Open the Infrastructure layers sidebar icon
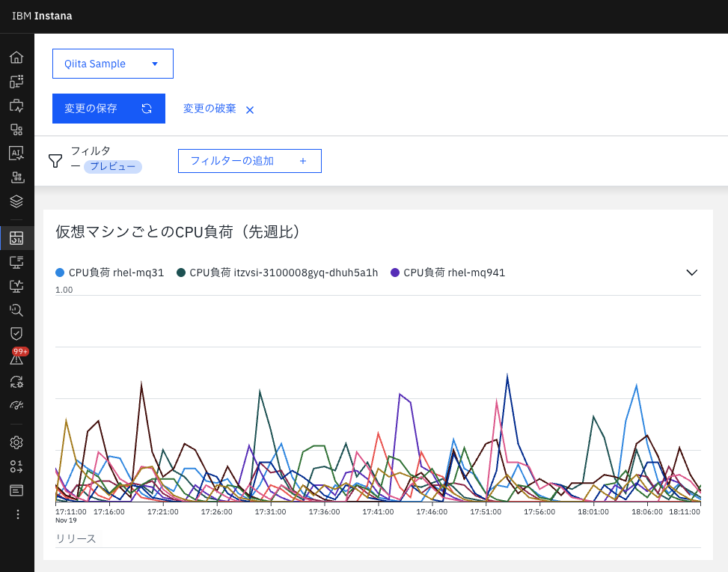This screenshot has width=728, height=572. pos(16,201)
